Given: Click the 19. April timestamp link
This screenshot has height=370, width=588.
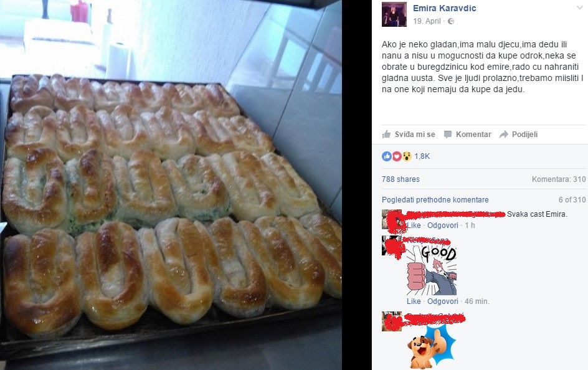Looking at the screenshot, I should pyautogui.click(x=427, y=21).
